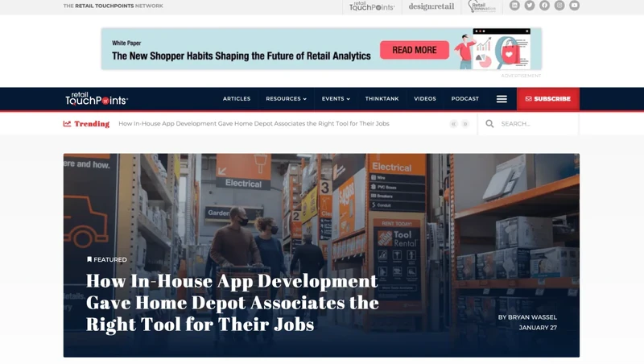This screenshot has height=364, width=644.
Task: Open the Videos menu item
Action: point(425,99)
